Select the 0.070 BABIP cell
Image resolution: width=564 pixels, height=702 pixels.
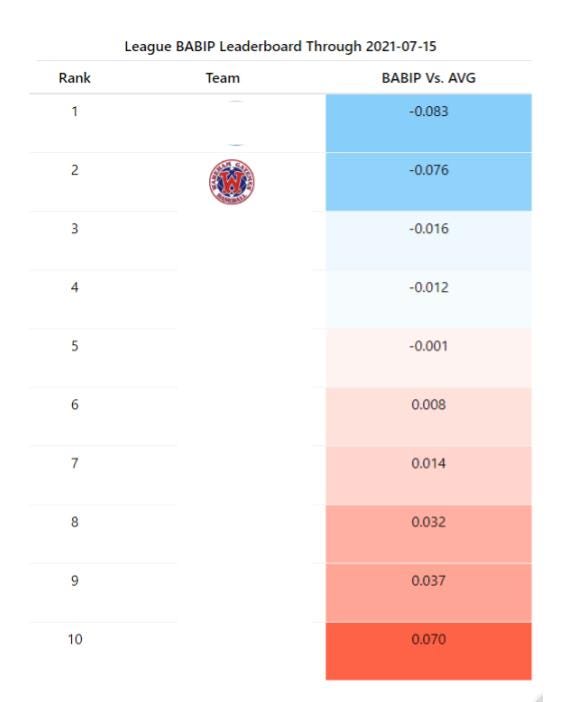pyautogui.click(x=428, y=651)
